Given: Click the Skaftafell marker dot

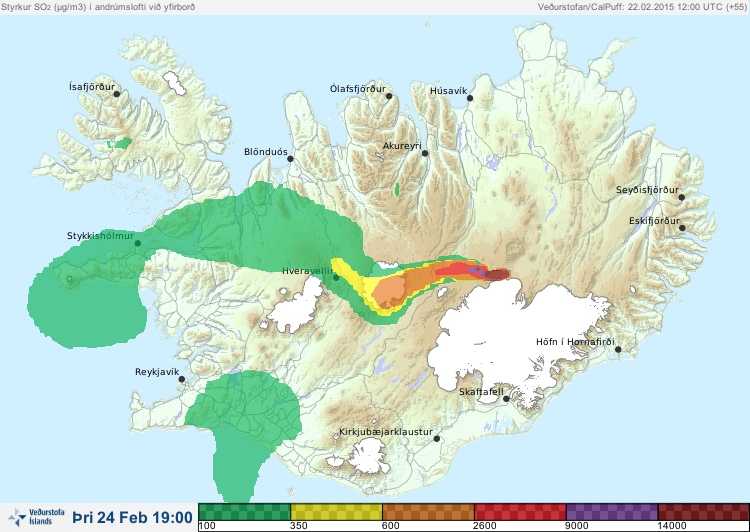Looking at the screenshot, I should pos(506,399).
